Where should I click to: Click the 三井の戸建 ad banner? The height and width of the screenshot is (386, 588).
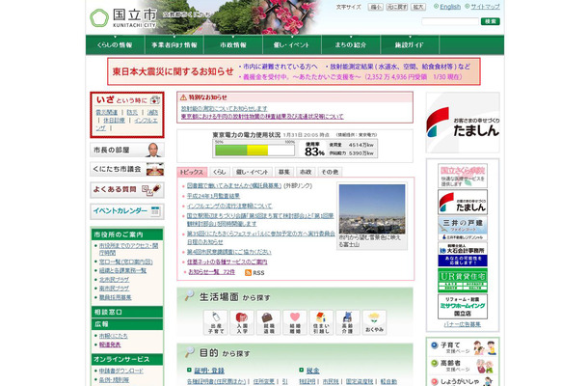(x=463, y=229)
